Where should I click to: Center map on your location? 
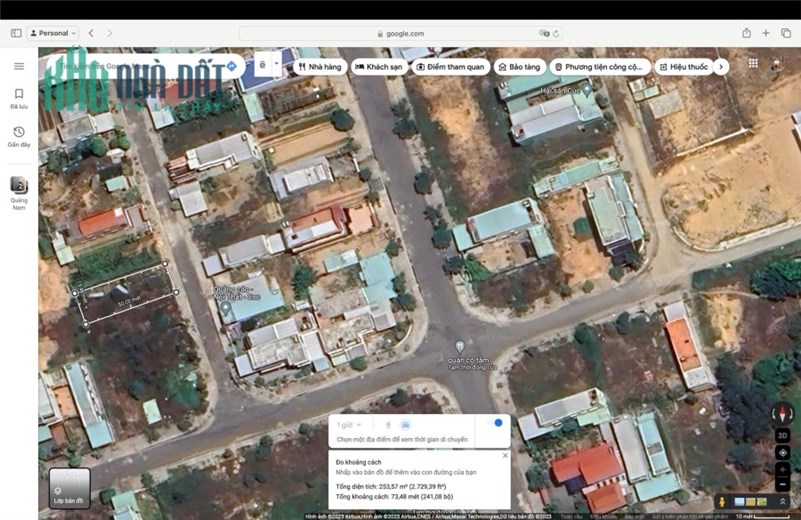click(x=782, y=453)
